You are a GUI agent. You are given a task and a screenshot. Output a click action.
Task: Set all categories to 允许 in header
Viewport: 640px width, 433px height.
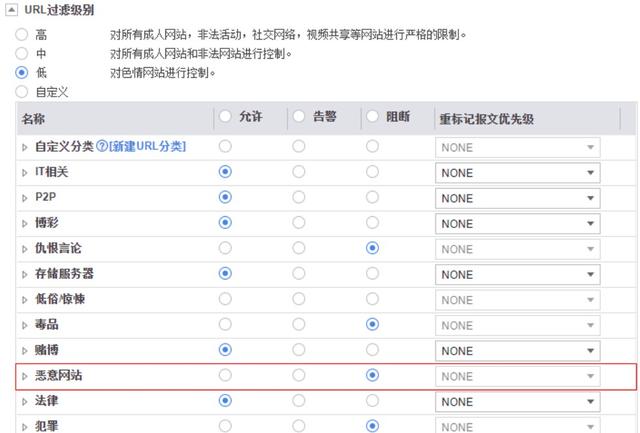pyautogui.click(x=225, y=116)
